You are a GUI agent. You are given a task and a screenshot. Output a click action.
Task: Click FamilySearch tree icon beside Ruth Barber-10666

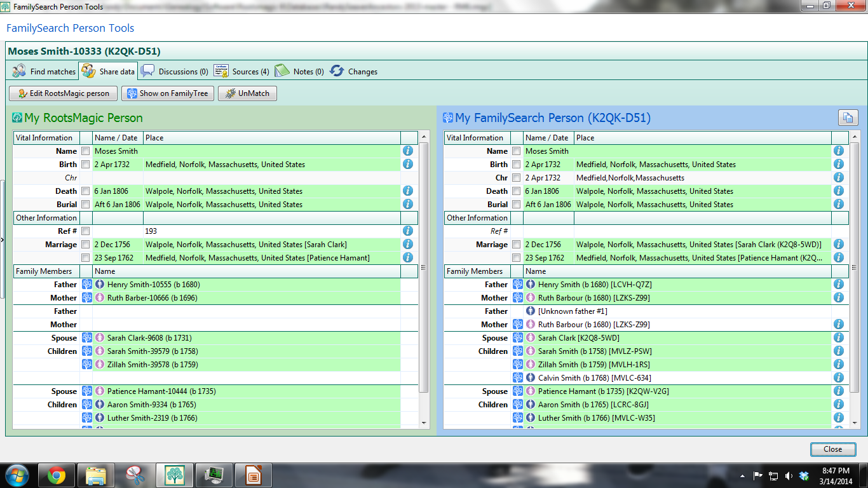click(x=87, y=298)
